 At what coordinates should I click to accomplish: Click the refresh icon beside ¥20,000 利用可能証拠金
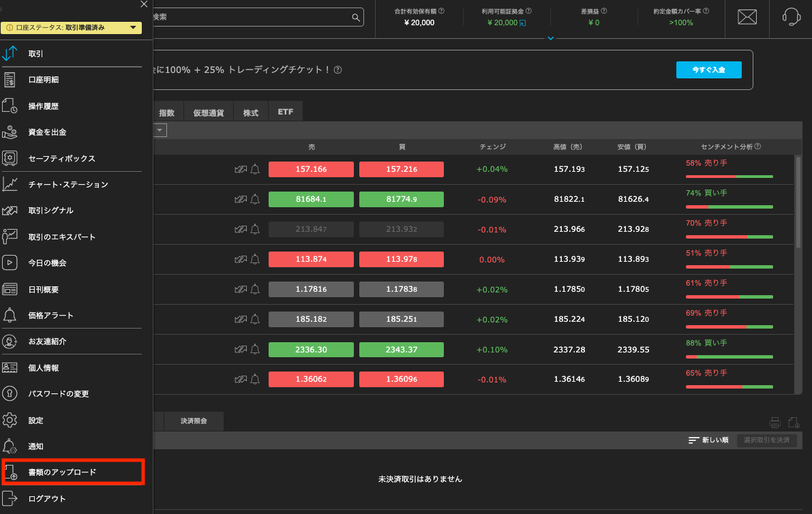point(522,22)
